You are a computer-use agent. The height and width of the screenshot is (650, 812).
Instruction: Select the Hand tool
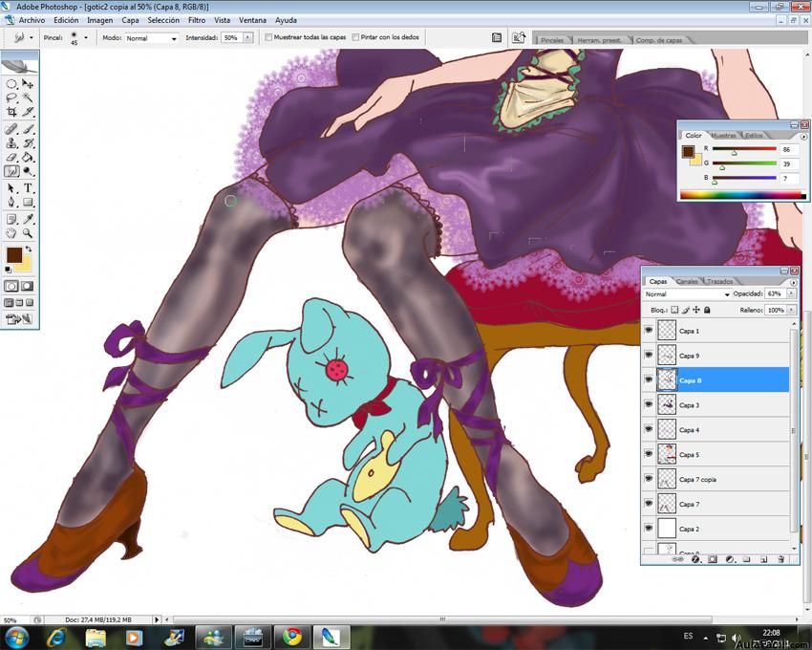tap(11, 233)
